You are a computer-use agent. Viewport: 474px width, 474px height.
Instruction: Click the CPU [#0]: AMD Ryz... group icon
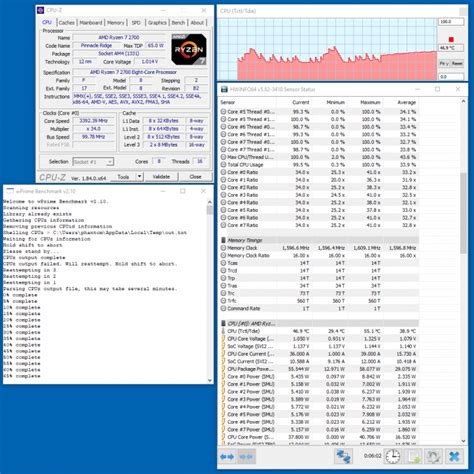[223, 323]
